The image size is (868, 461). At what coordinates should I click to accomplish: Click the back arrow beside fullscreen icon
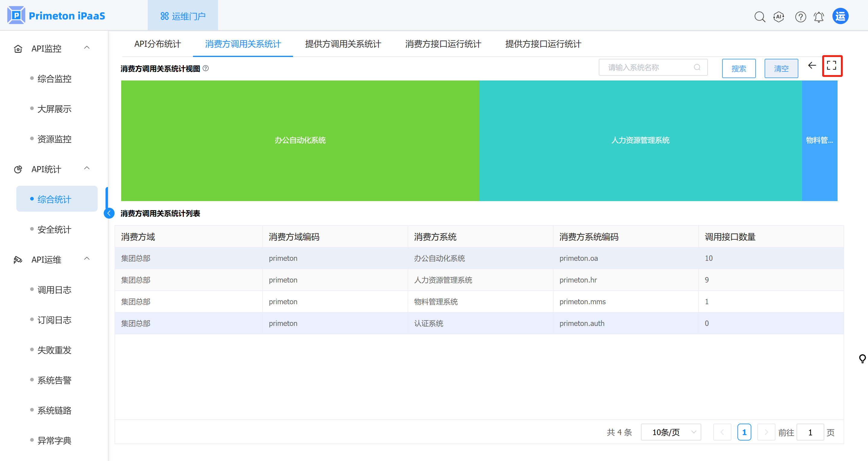click(x=812, y=65)
